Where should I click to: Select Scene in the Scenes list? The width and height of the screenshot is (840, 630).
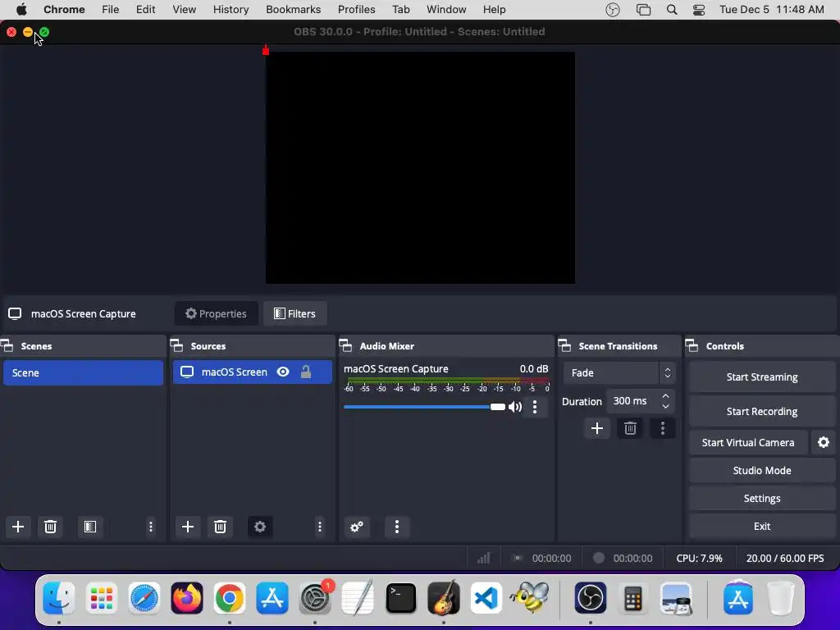coord(83,373)
